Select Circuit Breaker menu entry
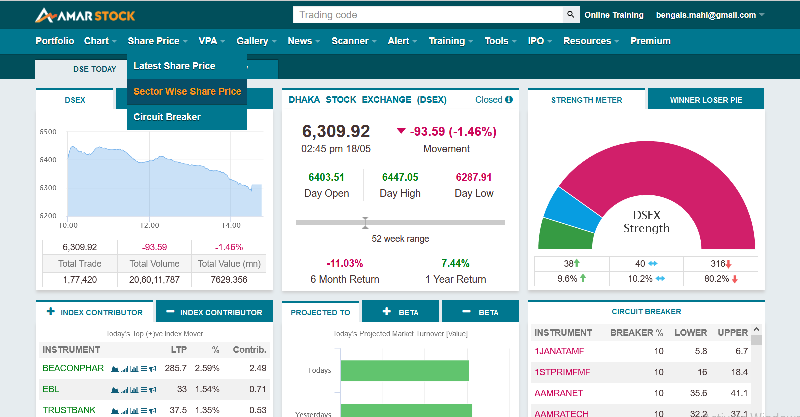This screenshot has height=417, width=800. [x=187, y=117]
